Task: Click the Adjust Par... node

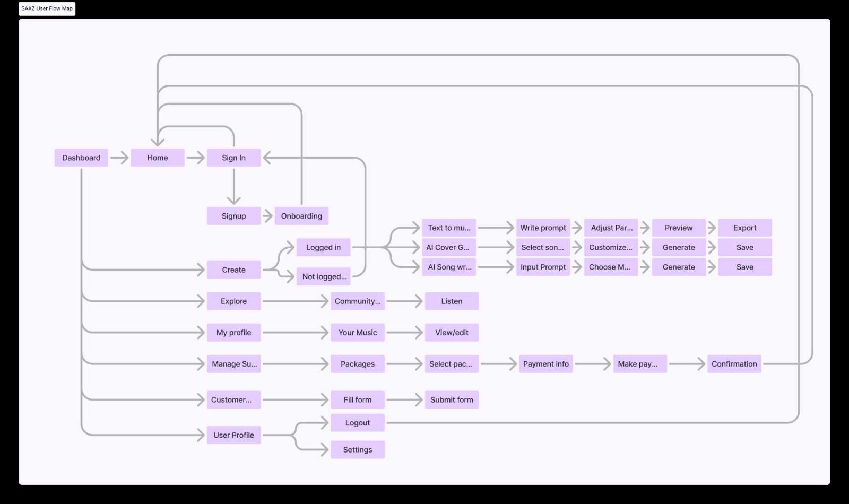Action: (611, 228)
